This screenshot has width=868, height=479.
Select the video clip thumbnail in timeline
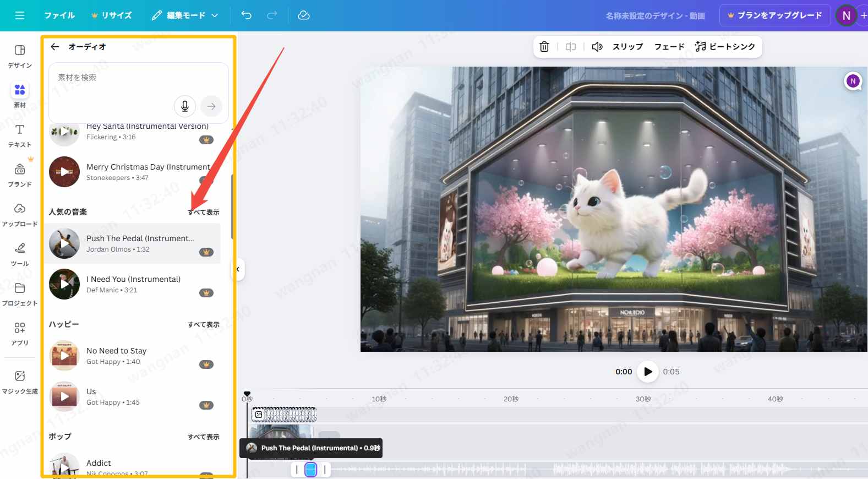click(x=282, y=432)
